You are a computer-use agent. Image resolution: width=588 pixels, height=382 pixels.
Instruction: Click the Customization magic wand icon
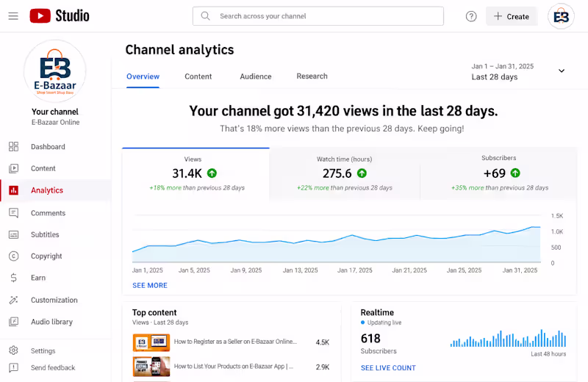[13, 300]
